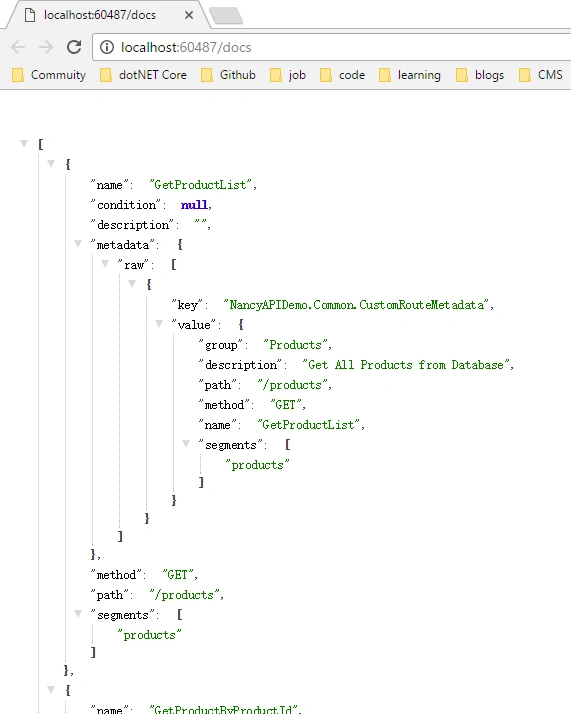Collapse the second route object GetProductByProductId
Screen dimensions: 571x714
pyautogui.click(x=51, y=689)
